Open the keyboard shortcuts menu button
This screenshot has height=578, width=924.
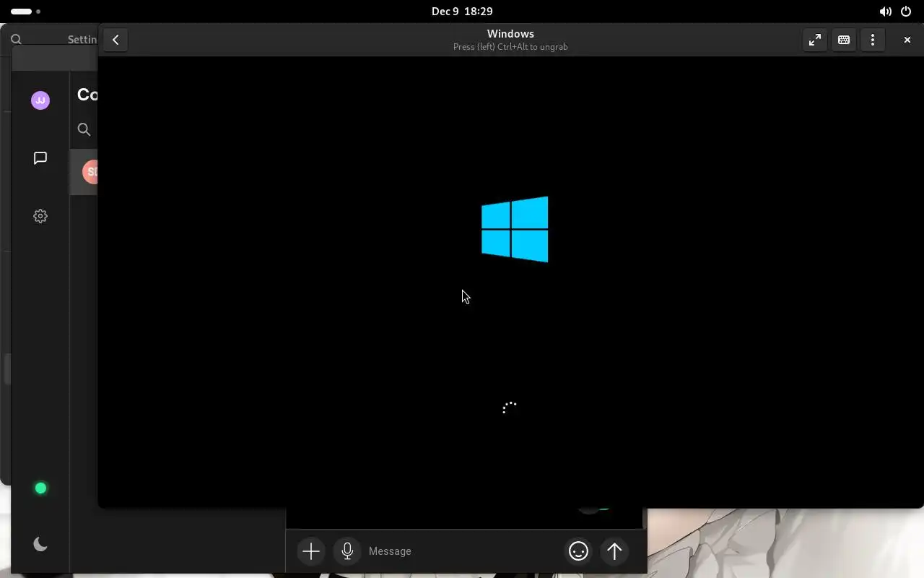tap(844, 40)
